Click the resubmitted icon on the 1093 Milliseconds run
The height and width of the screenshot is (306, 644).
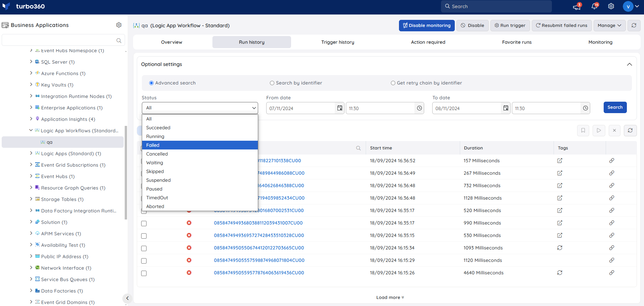tap(560, 248)
